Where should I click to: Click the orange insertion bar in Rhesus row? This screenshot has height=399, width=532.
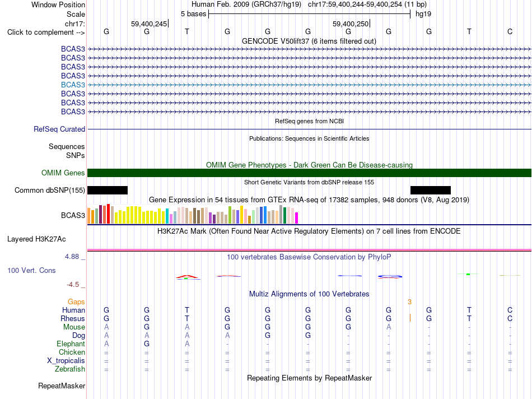(410, 318)
